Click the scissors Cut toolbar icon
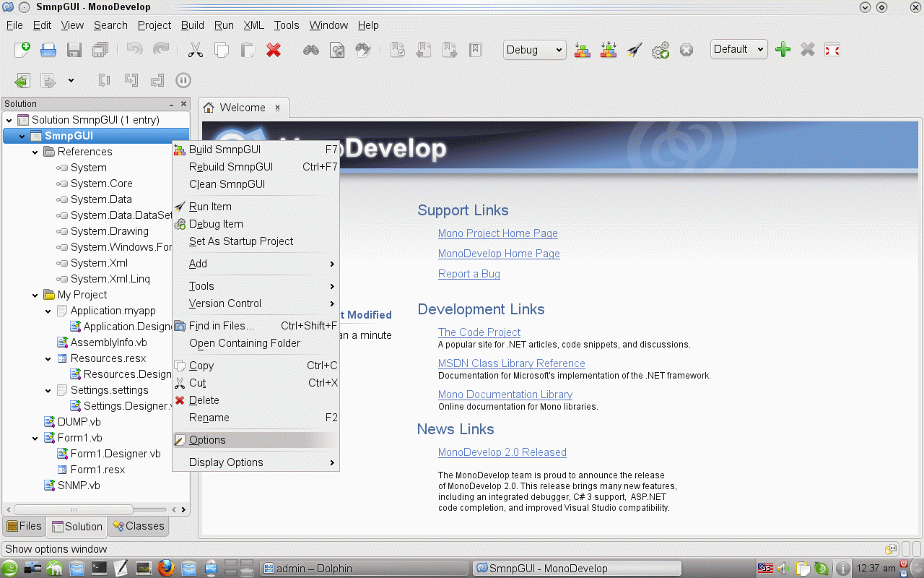Viewport: 924px width, 578px height. tap(195, 50)
